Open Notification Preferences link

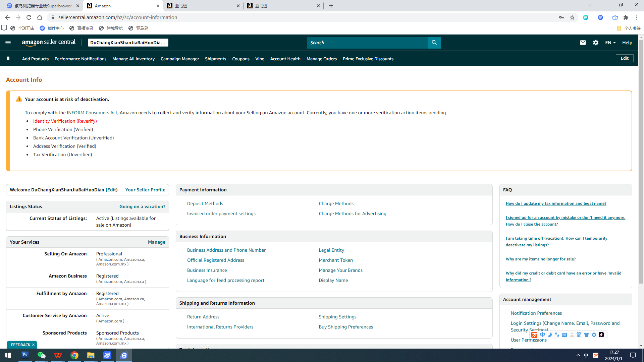click(x=536, y=313)
